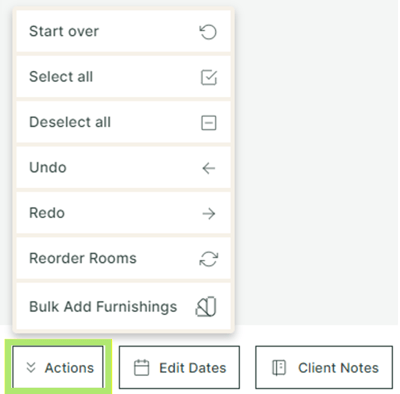Pick the Deselect all menu option
Image resolution: width=400 pixels, height=394 pixels.
(123, 122)
